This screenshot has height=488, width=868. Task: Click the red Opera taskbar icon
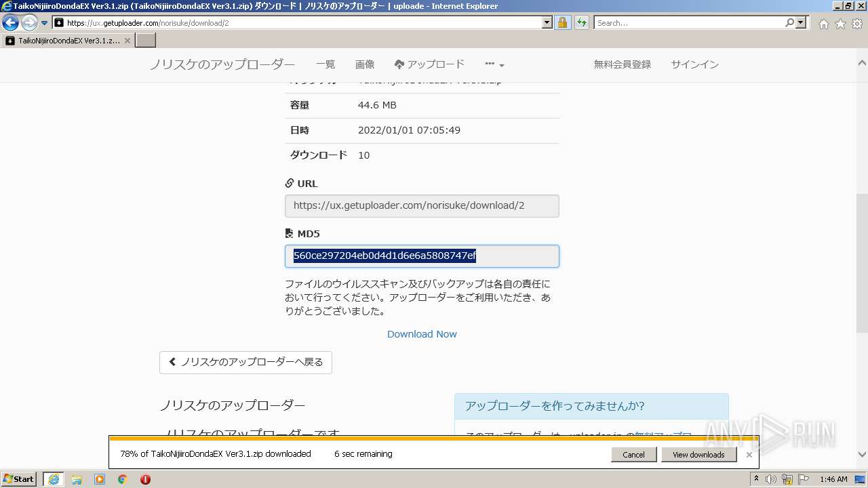click(x=145, y=479)
